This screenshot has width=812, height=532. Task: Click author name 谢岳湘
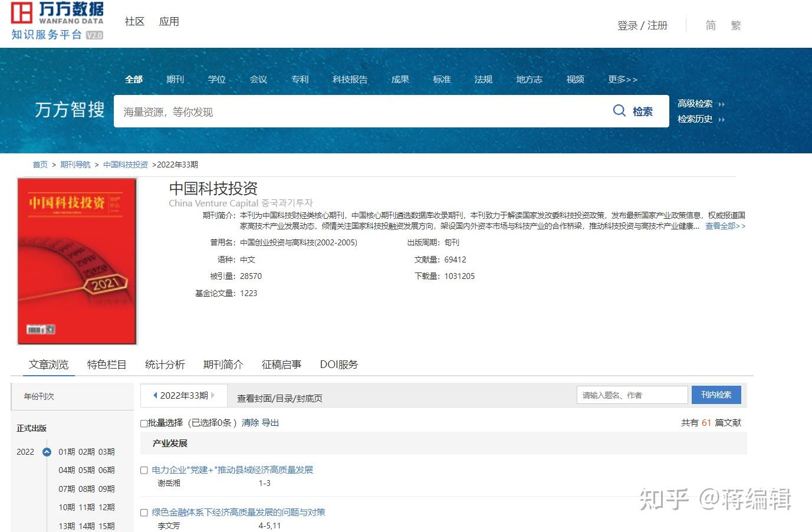[169, 483]
